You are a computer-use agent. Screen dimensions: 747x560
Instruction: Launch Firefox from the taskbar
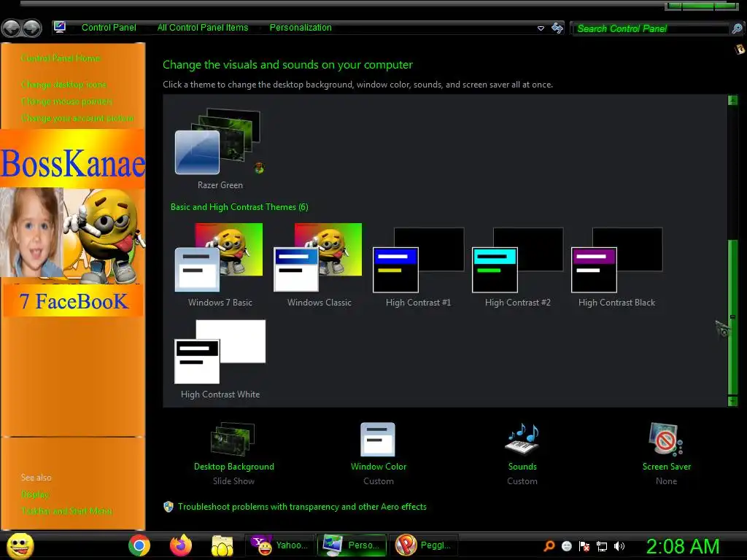coord(181,545)
